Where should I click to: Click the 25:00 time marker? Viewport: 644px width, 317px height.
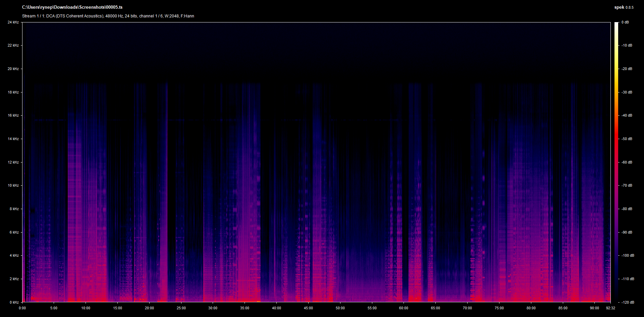pos(181,308)
